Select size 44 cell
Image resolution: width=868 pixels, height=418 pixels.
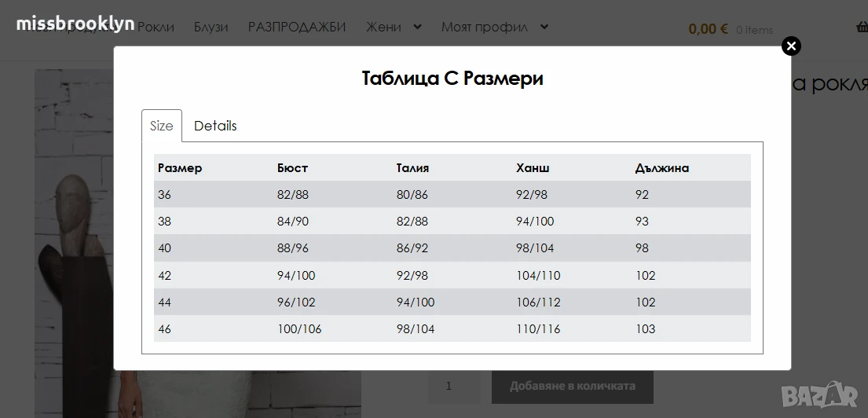click(x=164, y=302)
